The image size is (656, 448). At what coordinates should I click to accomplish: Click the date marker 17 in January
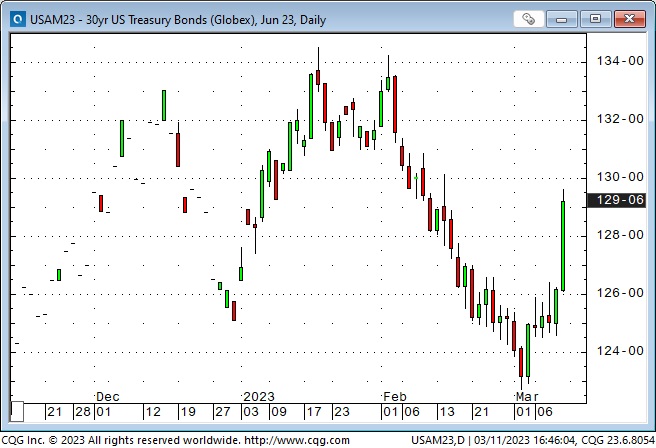click(314, 412)
